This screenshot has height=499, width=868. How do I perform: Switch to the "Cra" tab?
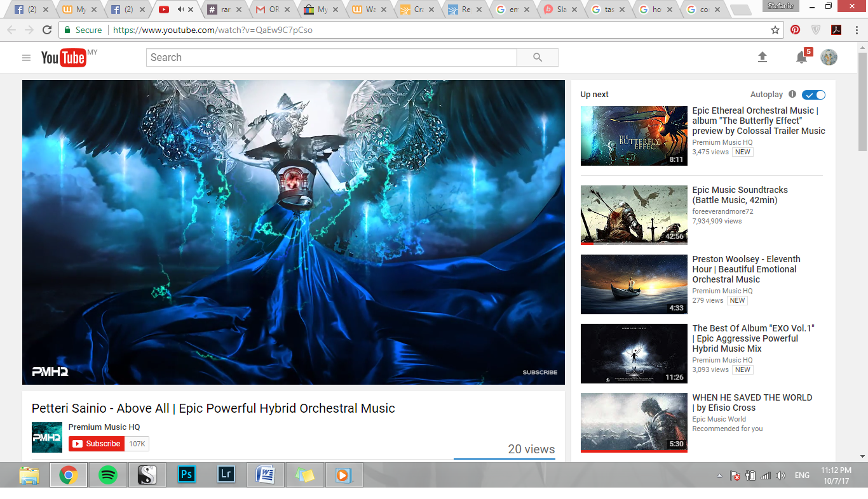pyautogui.click(x=417, y=10)
